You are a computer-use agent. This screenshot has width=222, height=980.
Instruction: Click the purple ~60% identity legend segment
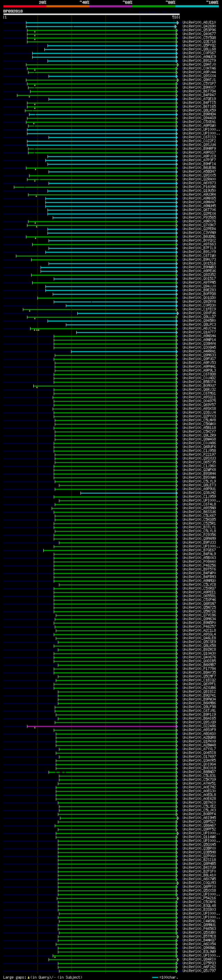pos(111,6)
